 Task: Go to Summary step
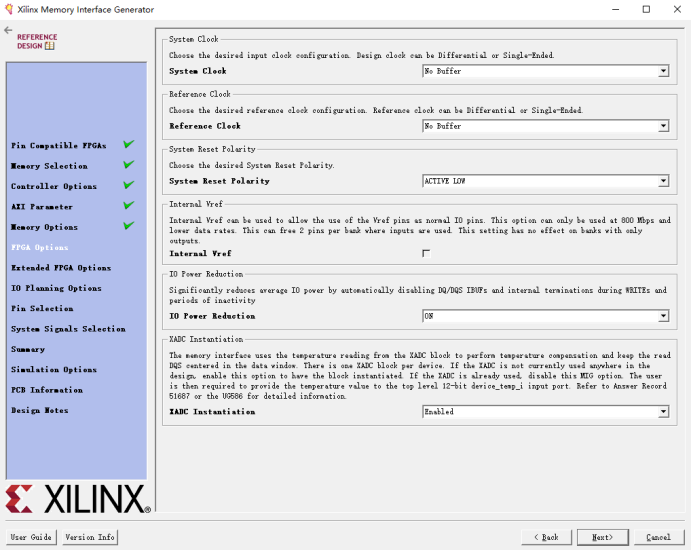coord(28,349)
